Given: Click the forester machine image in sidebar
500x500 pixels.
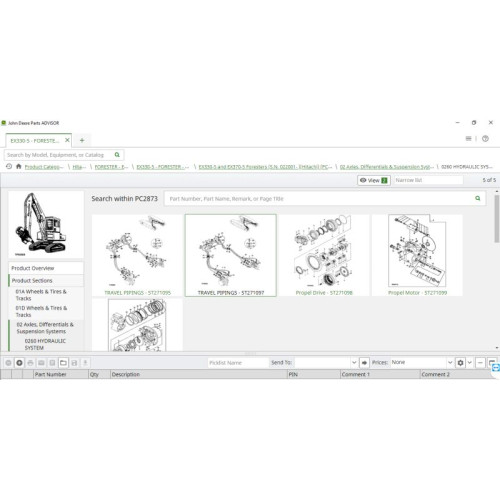Looking at the screenshot, I should point(46,224).
